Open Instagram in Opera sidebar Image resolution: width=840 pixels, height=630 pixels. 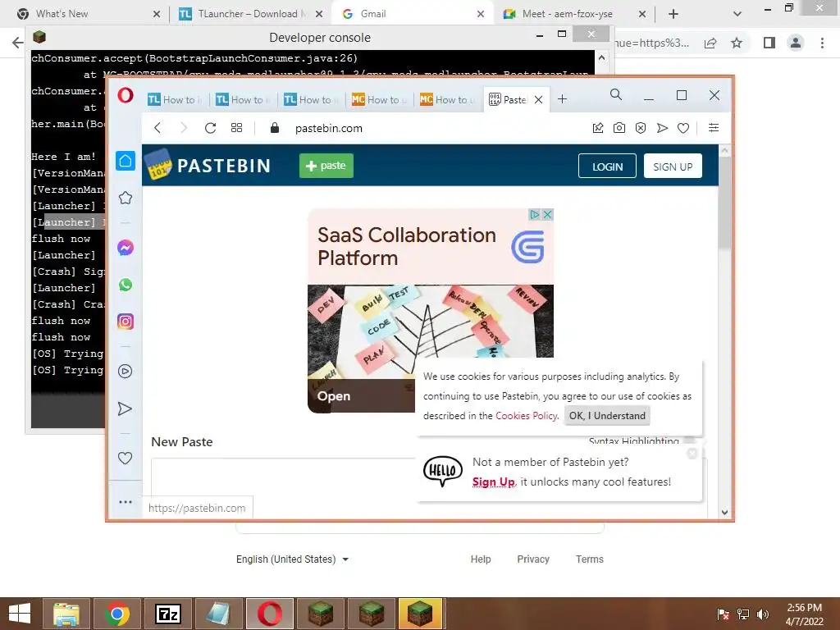coord(126,322)
